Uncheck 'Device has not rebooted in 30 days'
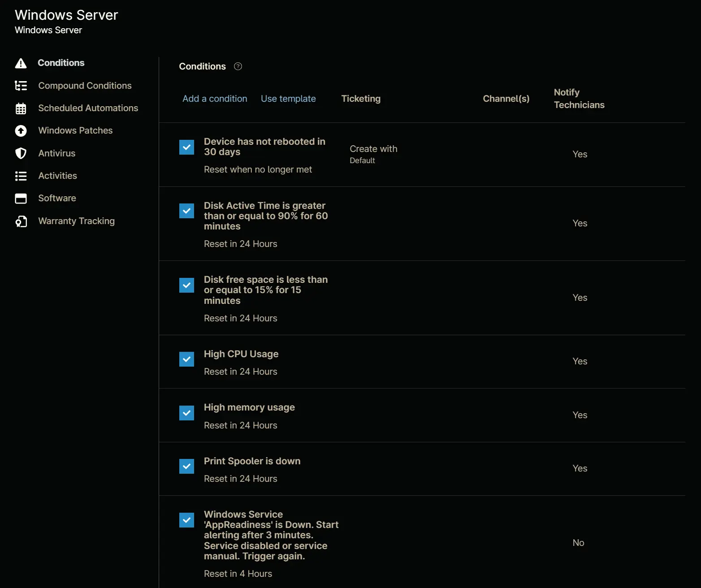The image size is (701, 588). coord(186,147)
